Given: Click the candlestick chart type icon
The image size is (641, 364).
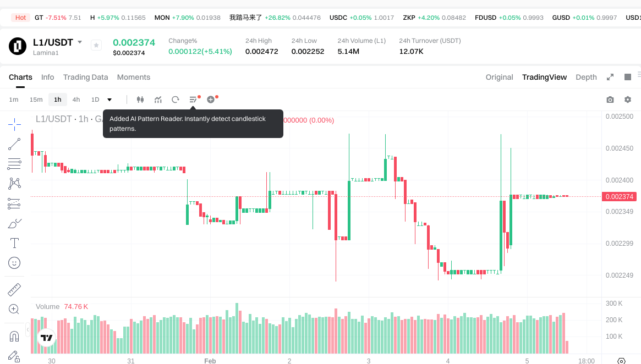Looking at the screenshot, I should pos(140,100).
